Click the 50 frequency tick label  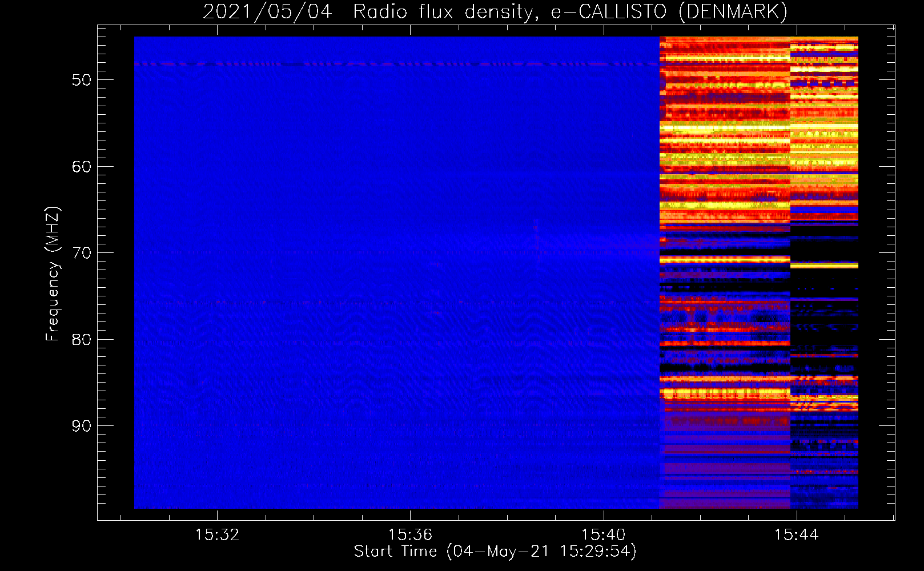pos(82,80)
